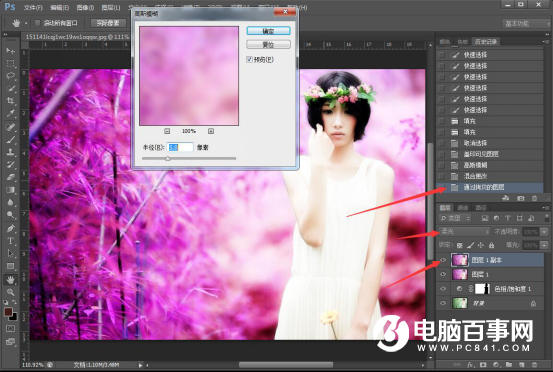
Task: Hide the 图层 1 副本 layer
Action: coord(443,260)
